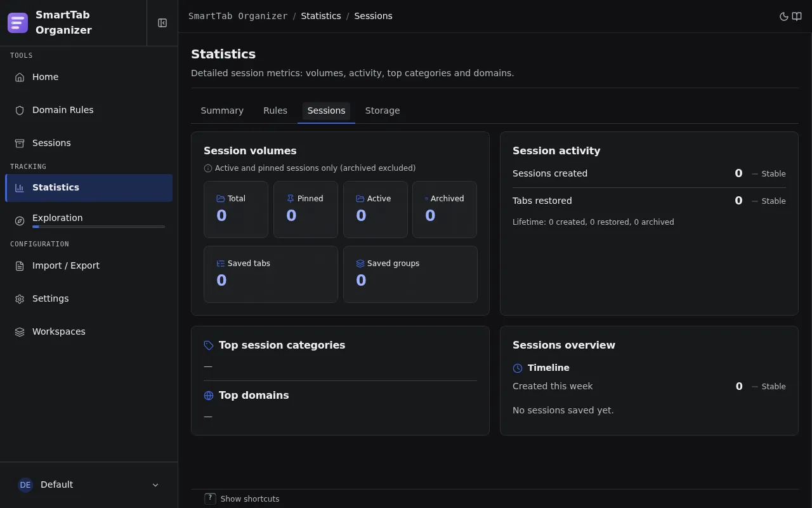The image size is (812, 508).
Task: Click 'Session activity' heading
Action: 556,150
